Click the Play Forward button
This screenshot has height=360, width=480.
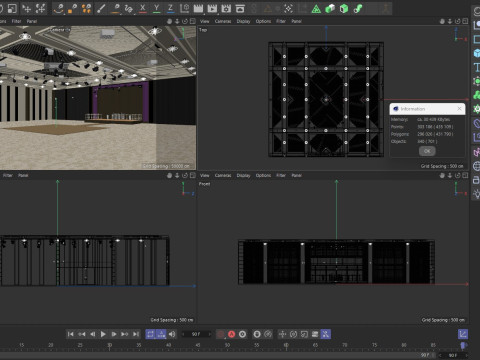(103, 334)
